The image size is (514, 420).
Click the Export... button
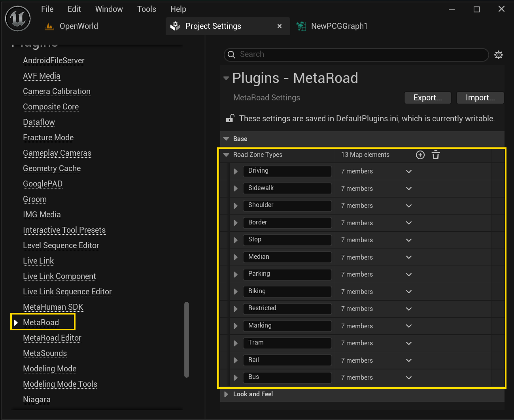(427, 98)
